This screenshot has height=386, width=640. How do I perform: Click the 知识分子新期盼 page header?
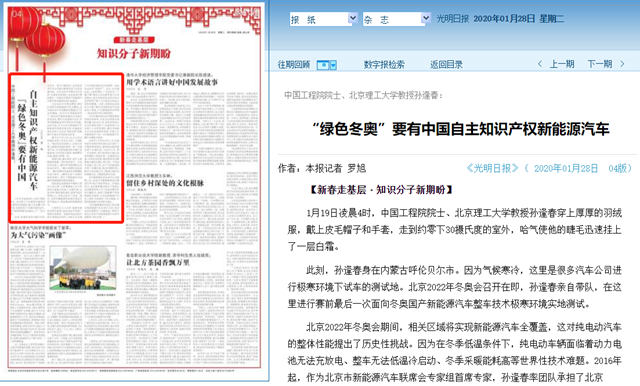[x=134, y=53]
